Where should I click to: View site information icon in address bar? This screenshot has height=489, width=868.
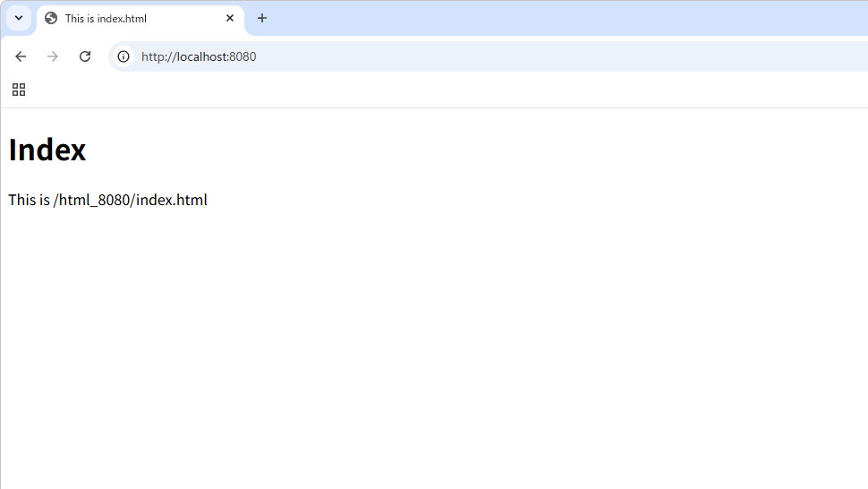pos(123,56)
